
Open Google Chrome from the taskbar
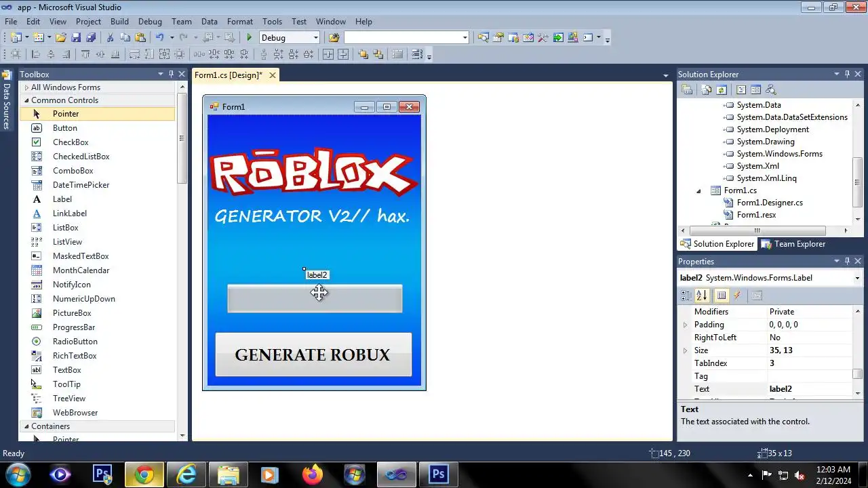tap(144, 475)
